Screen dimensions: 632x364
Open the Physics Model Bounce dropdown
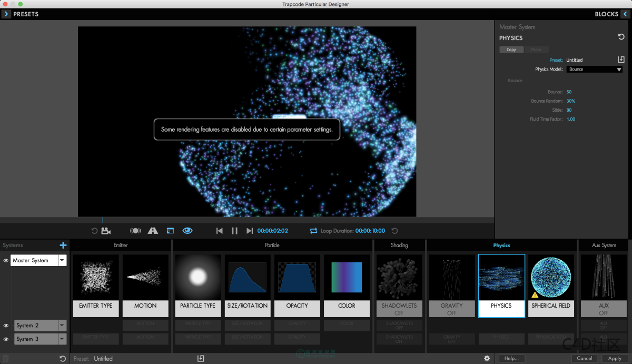coord(594,69)
